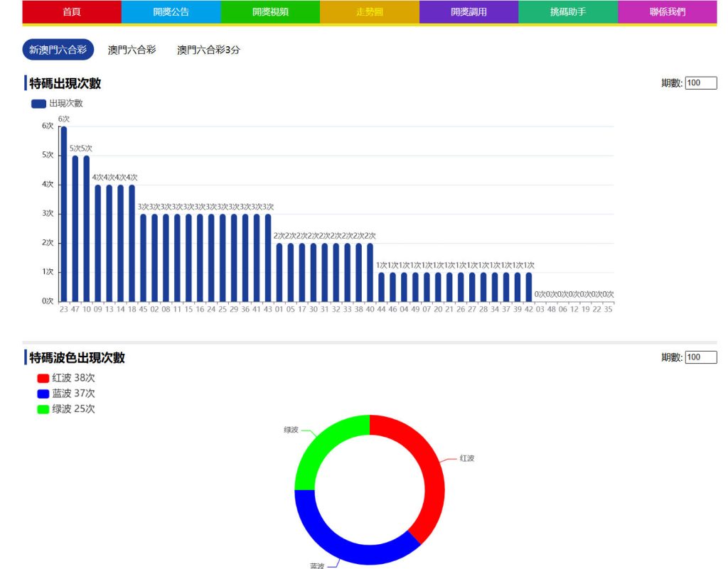Click the 期數 input beside 特碼波色出現次數

[701, 357]
